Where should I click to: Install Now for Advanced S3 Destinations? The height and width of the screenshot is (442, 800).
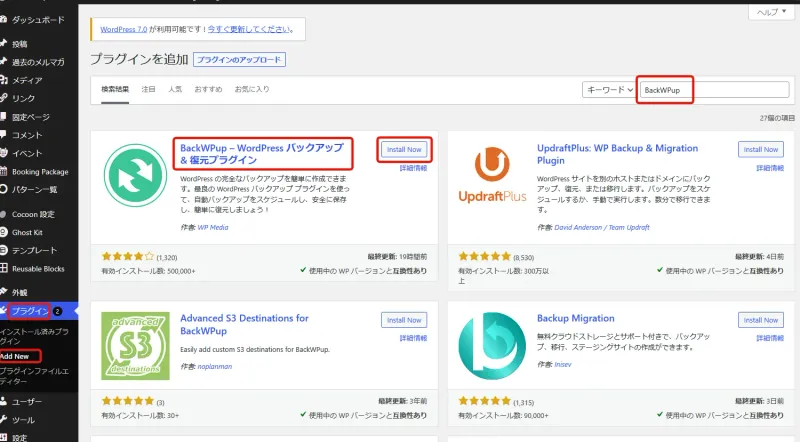tap(404, 320)
